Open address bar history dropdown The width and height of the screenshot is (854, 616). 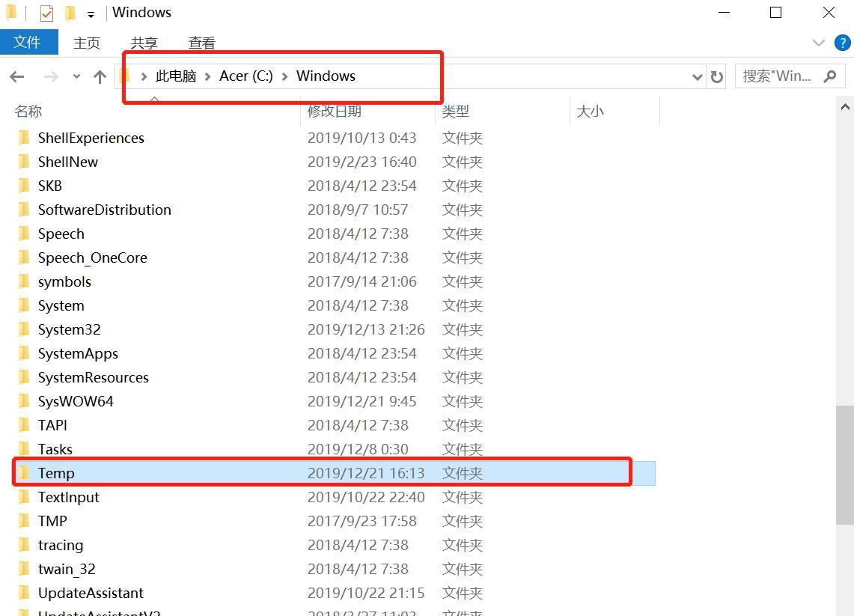click(697, 77)
